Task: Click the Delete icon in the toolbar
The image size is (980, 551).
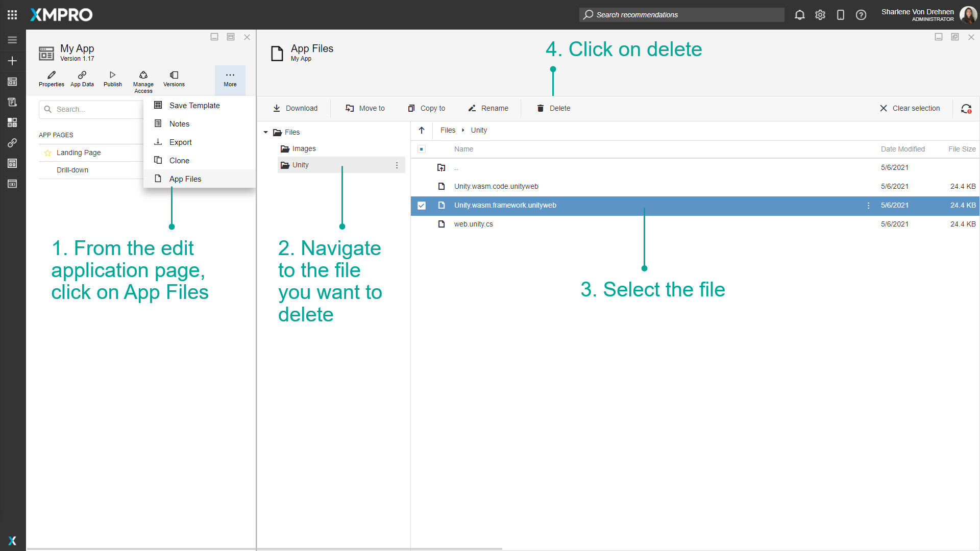Action: (540, 108)
